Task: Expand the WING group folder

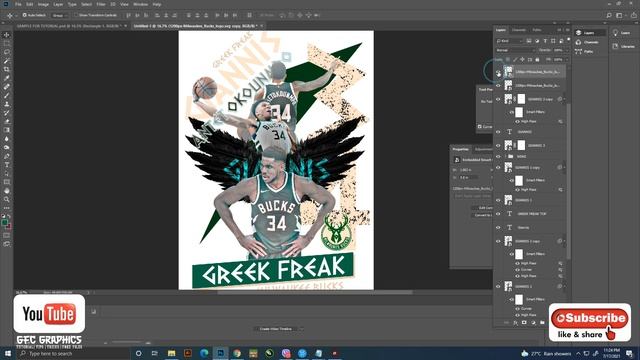Action: point(505,156)
